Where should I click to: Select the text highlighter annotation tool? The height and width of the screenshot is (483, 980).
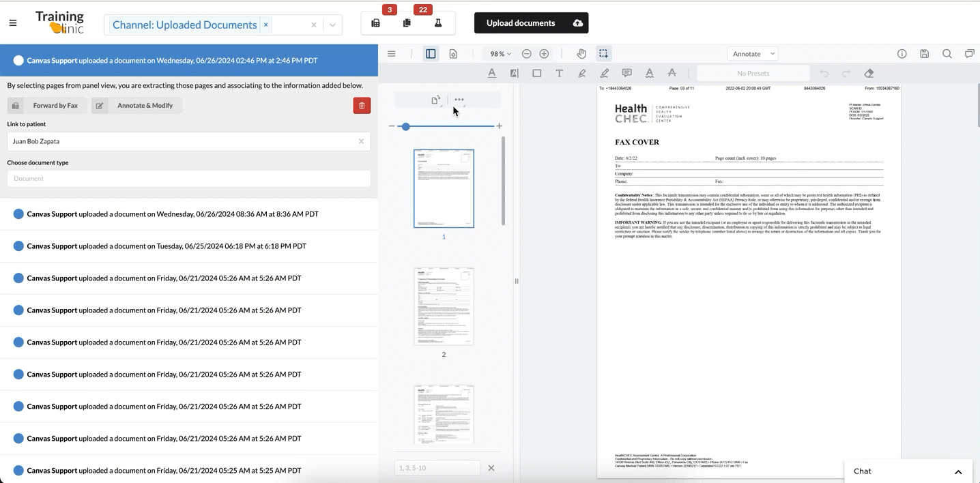[x=514, y=73]
